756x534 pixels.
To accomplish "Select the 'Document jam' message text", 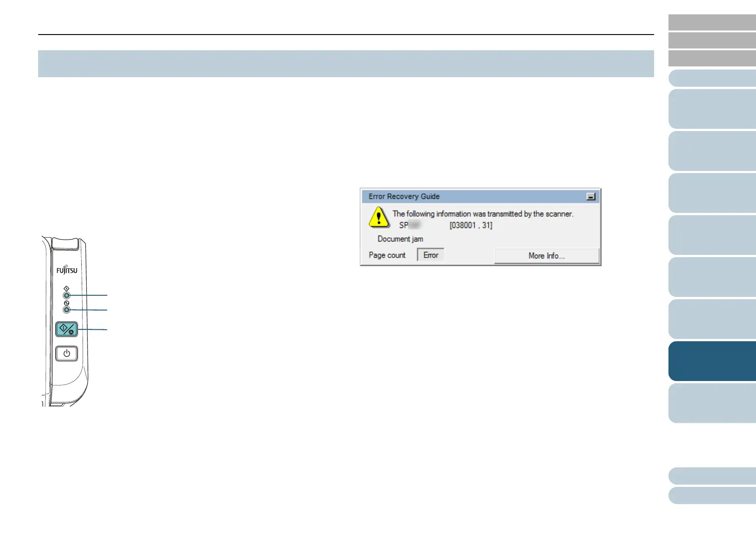I will pos(400,239).
